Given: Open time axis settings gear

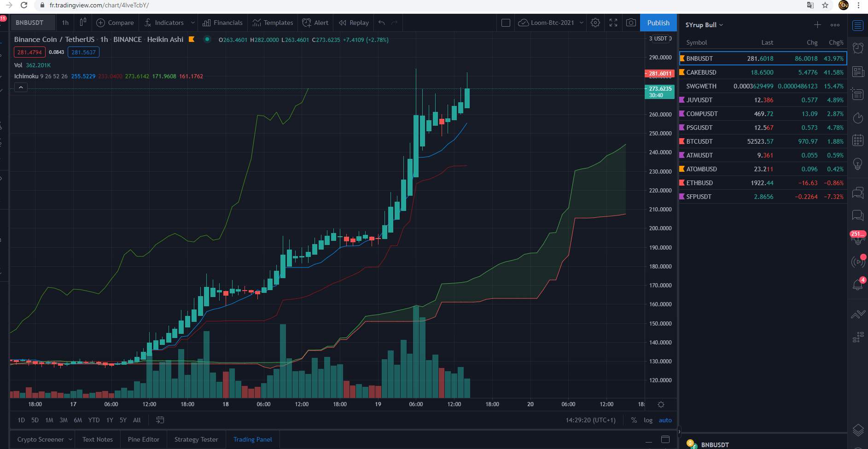Looking at the screenshot, I should click(661, 404).
